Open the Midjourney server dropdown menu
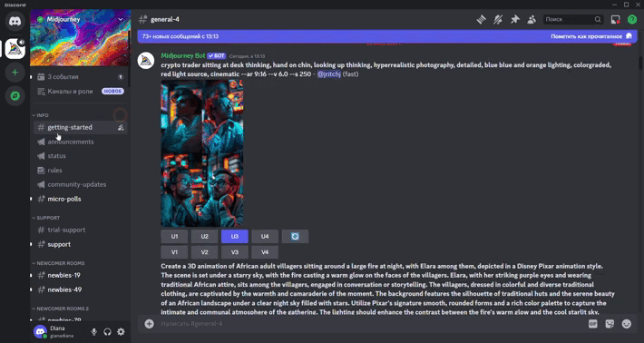Screen dimensions: 644x343 coord(121,19)
